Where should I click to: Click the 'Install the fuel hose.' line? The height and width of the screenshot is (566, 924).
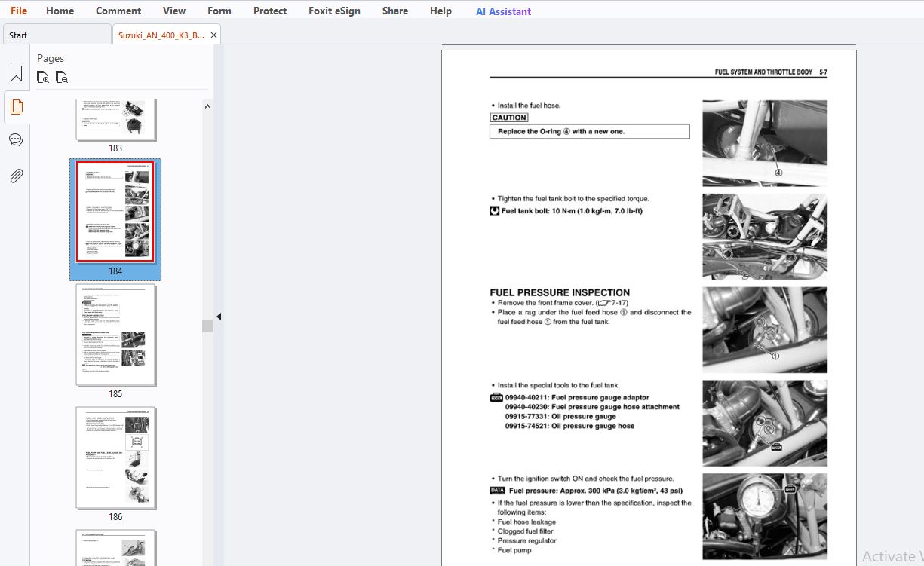[529, 106]
